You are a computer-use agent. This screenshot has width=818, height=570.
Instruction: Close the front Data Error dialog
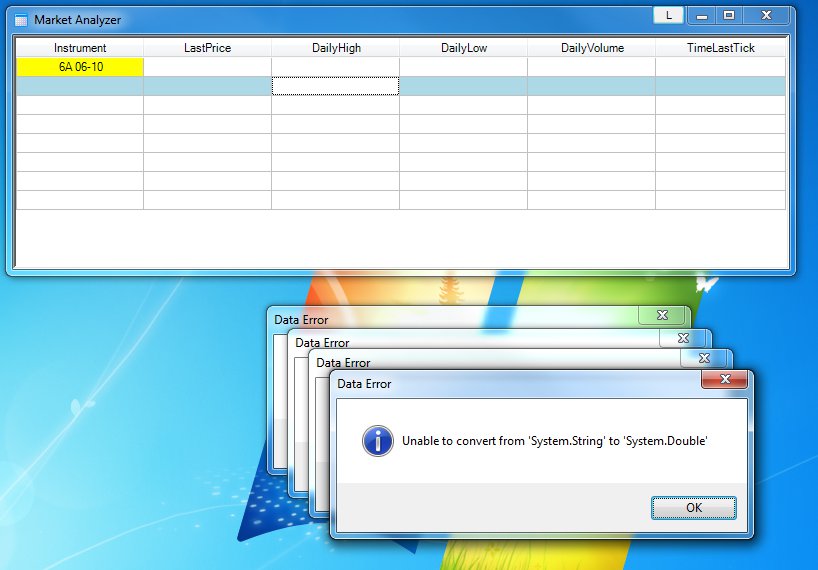[x=725, y=379]
